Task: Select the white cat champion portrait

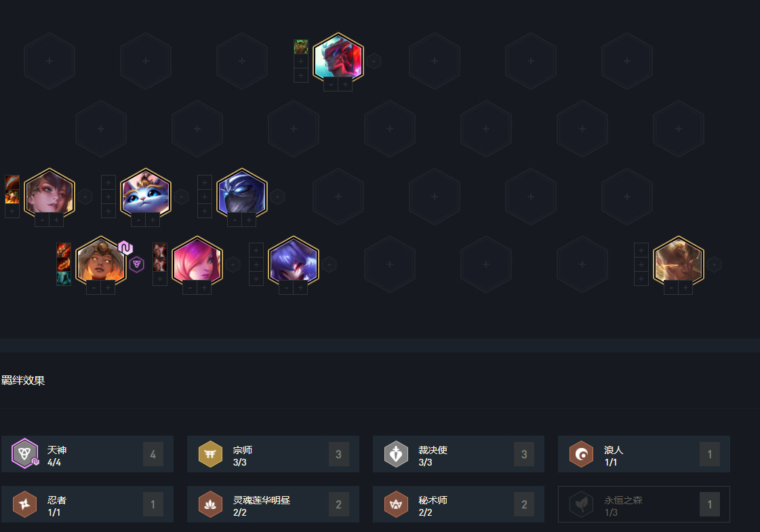Action: (x=145, y=193)
